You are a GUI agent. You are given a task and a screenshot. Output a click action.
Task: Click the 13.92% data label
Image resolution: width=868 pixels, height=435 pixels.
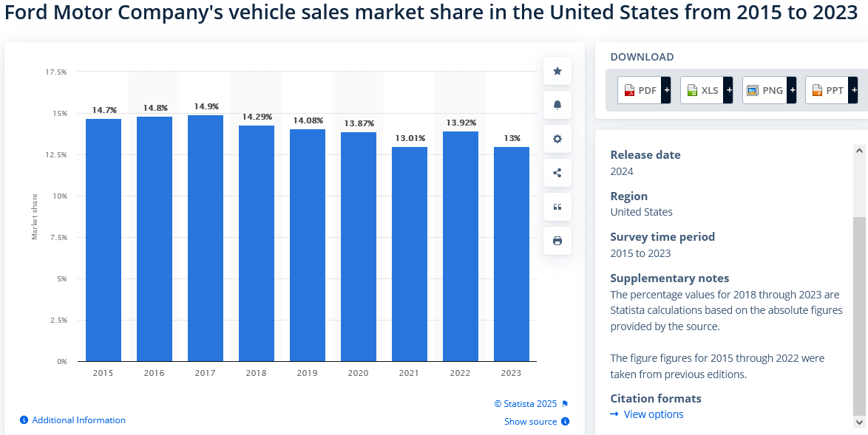461,123
